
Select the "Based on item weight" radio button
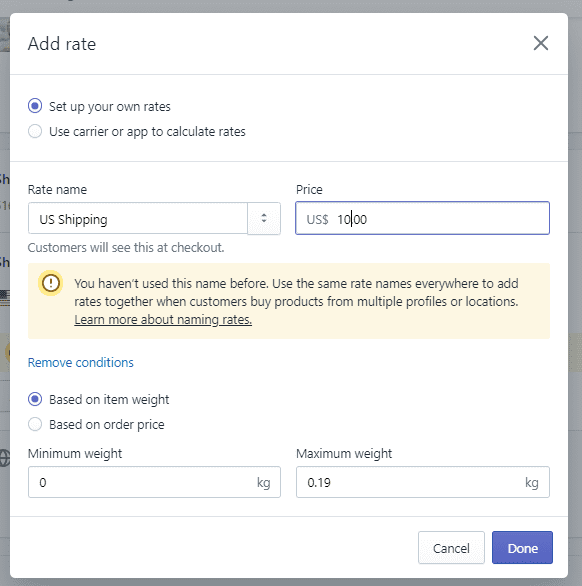click(x=35, y=399)
